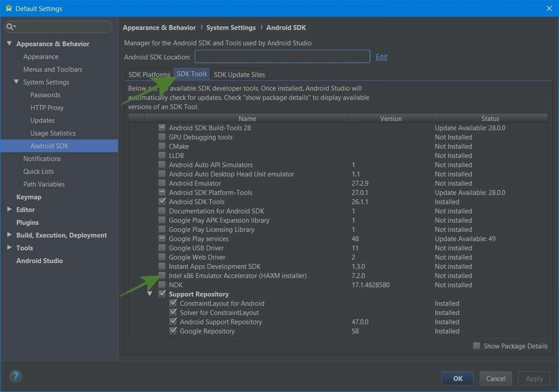This screenshot has height=392, width=559.
Task: Uncheck ConstraintLayout for Android
Action: pos(173,304)
